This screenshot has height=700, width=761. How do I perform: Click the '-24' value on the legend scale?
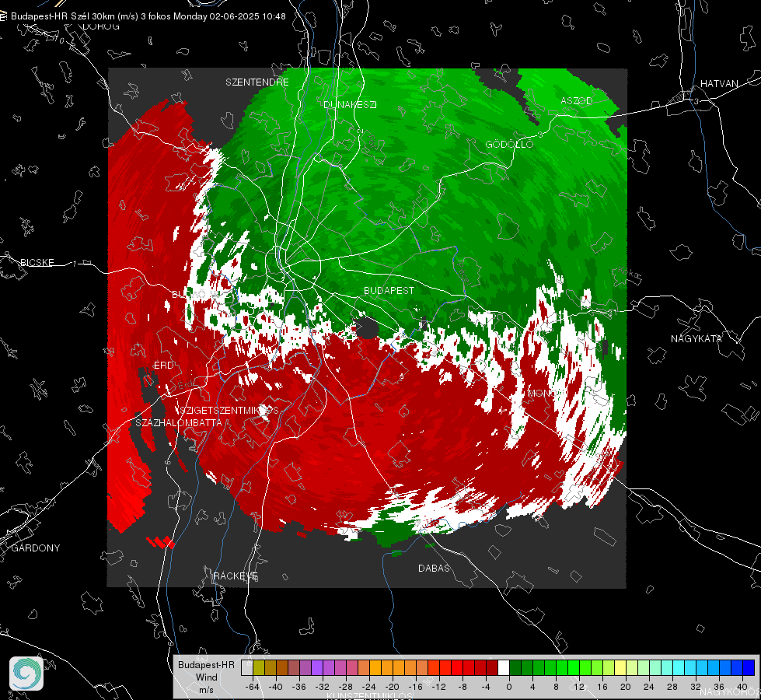pos(369,687)
